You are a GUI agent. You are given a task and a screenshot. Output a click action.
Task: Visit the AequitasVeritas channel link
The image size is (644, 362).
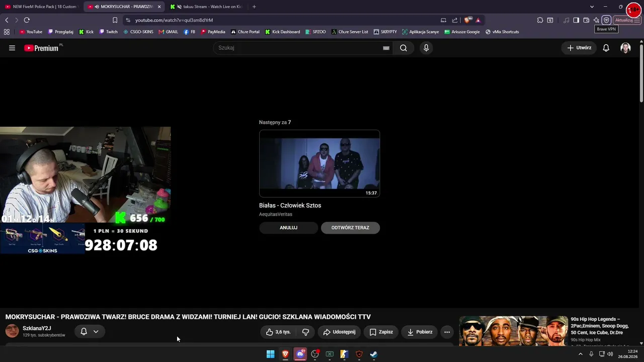[x=276, y=214]
